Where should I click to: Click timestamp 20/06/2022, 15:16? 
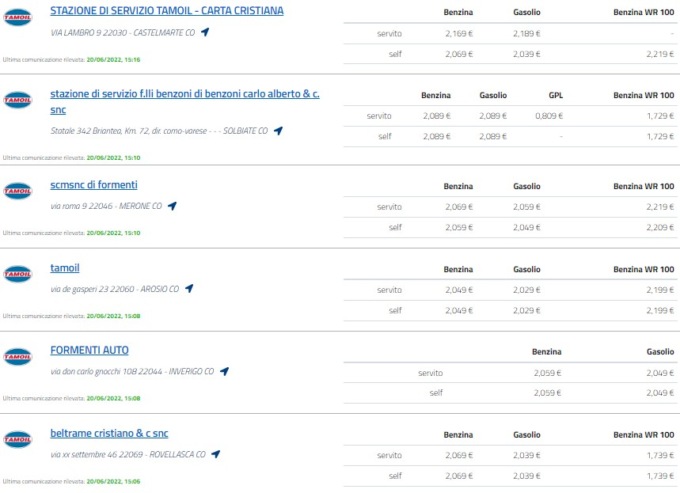pyautogui.click(x=113, y=59)
